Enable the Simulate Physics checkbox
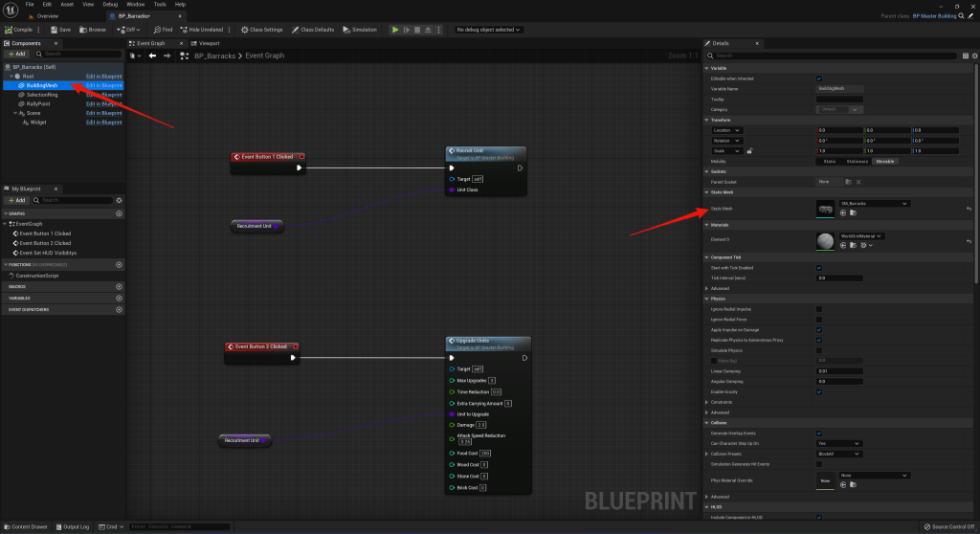The height and width of the screenshot is (534, 980). [819, 350]
